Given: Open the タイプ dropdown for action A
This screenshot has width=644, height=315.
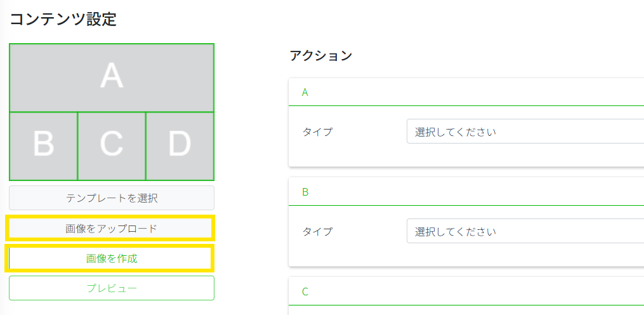Looking at the screenshot, I should [525, 132].
